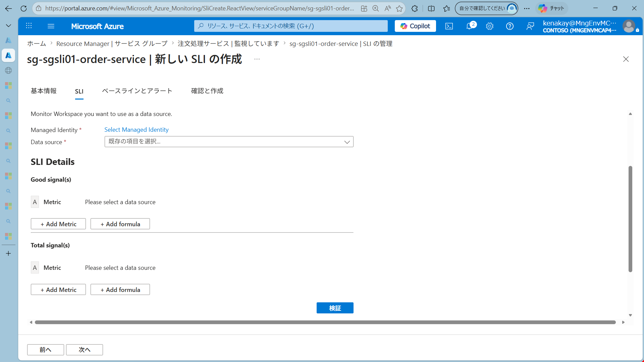This screenshot has width=644, height=362.
Task: Add this page to favorites with the star
Action: [399, 8]
